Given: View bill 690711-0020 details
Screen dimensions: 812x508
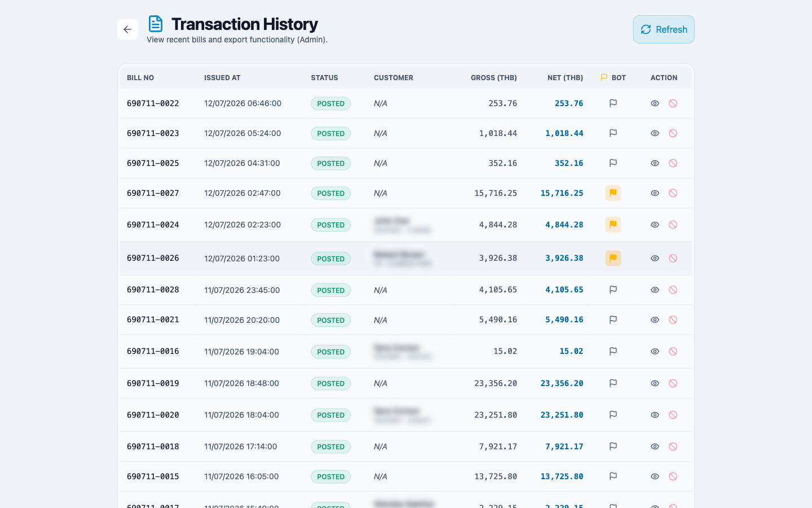Looking at the screenshot, I should click(x=655, y=415).
